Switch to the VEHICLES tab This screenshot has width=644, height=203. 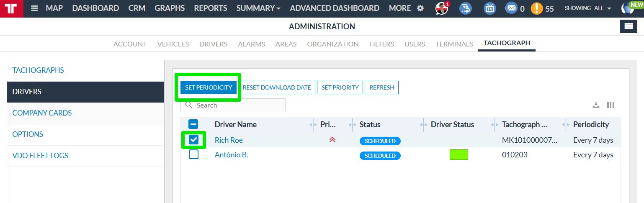173,44
